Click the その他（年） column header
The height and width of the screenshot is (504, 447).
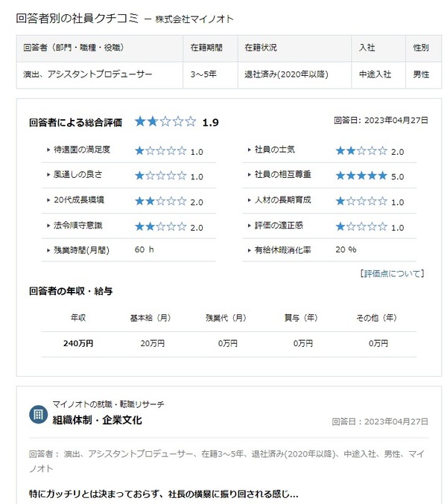pos(376,318)
